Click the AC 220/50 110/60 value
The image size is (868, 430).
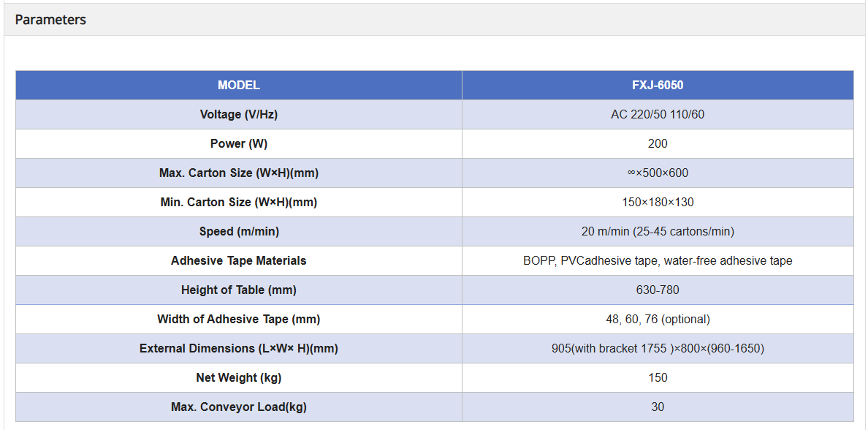pyautogui.click(x=658, y=115)
